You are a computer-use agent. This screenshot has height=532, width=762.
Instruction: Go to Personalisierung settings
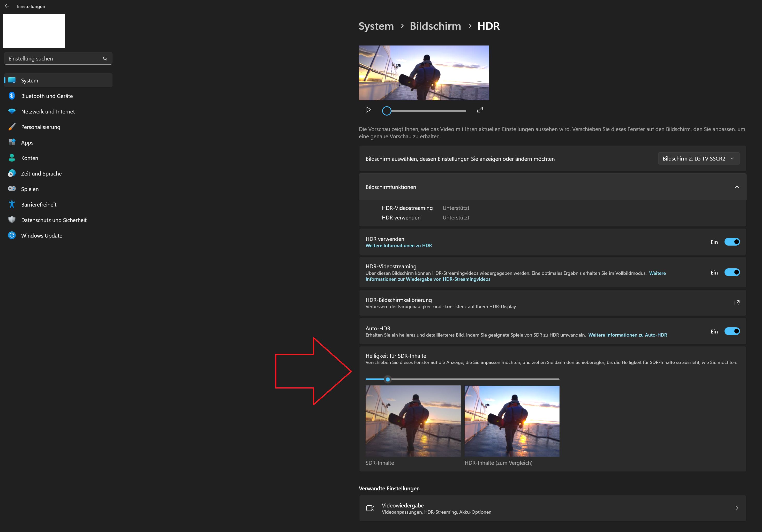[x=41, y=127]
